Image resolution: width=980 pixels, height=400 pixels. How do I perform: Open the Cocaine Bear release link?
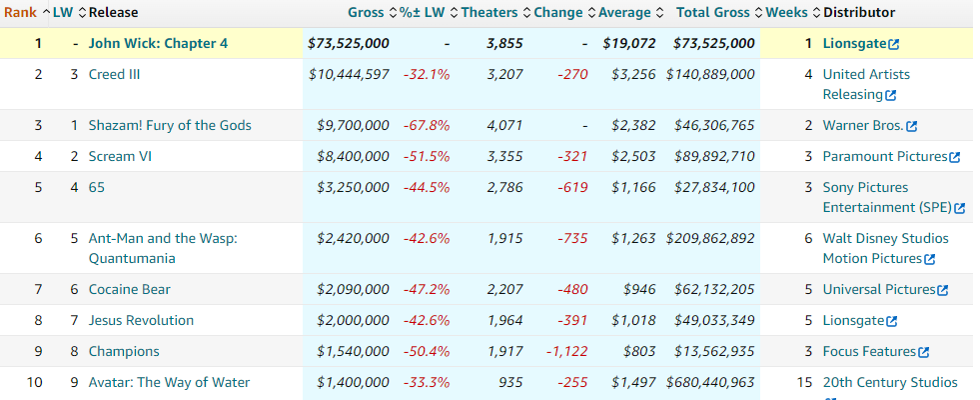coord(129,289)
